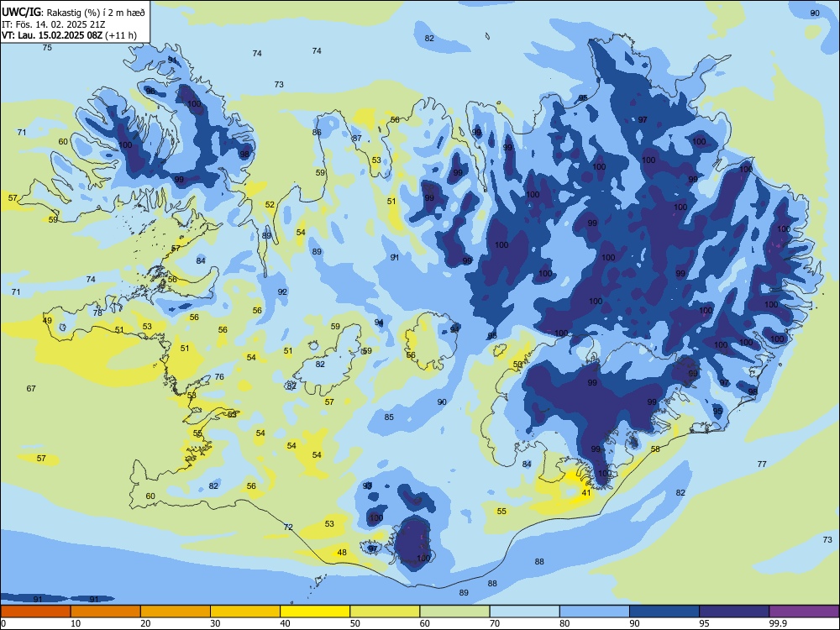
Task: Click the map value '76'
Action: pos(219,376)
